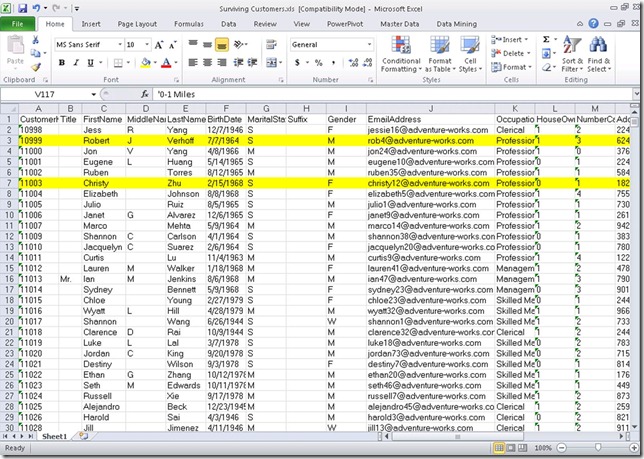The width and height of the screenshot is (644, 459).
Task: Click the Comma Style icon
Action: [334, 63]
